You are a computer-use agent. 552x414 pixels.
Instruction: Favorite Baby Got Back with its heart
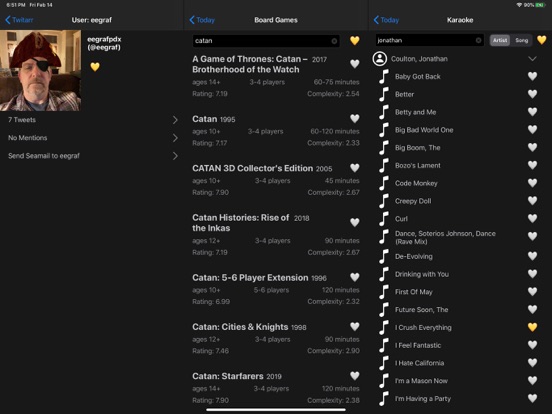coord(532,76)
